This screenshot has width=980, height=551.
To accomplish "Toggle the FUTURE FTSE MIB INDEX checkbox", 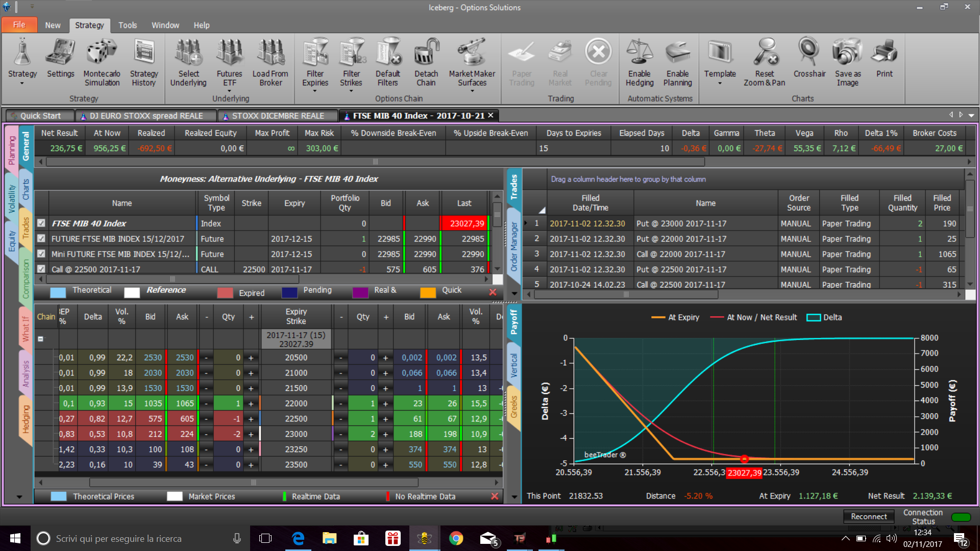I will click(x=41, y=238).
